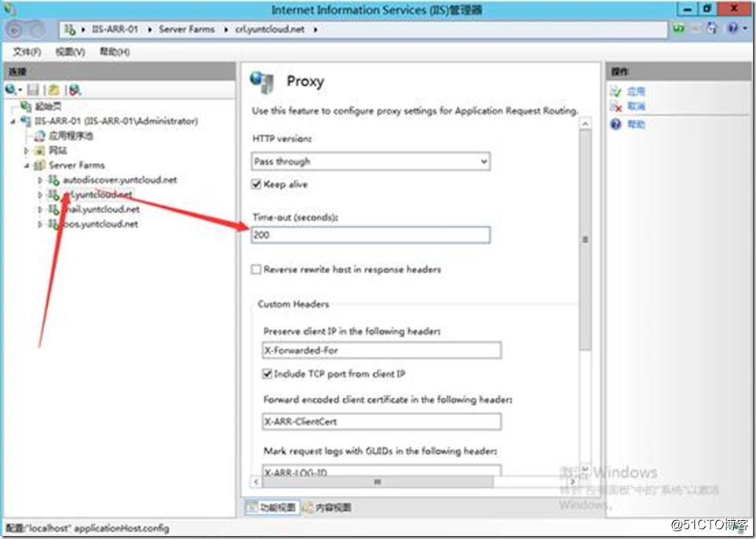
Task: Click the autodiscover.yuntcloud.net farm icon
Action: click(x=53, y=180)
